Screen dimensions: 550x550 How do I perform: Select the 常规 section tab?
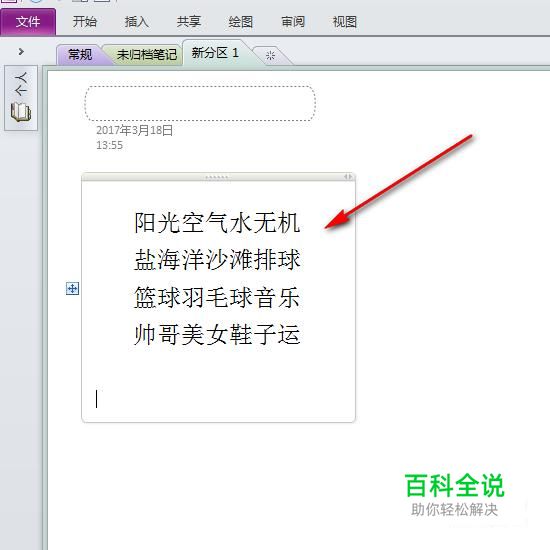click(80, 55)
